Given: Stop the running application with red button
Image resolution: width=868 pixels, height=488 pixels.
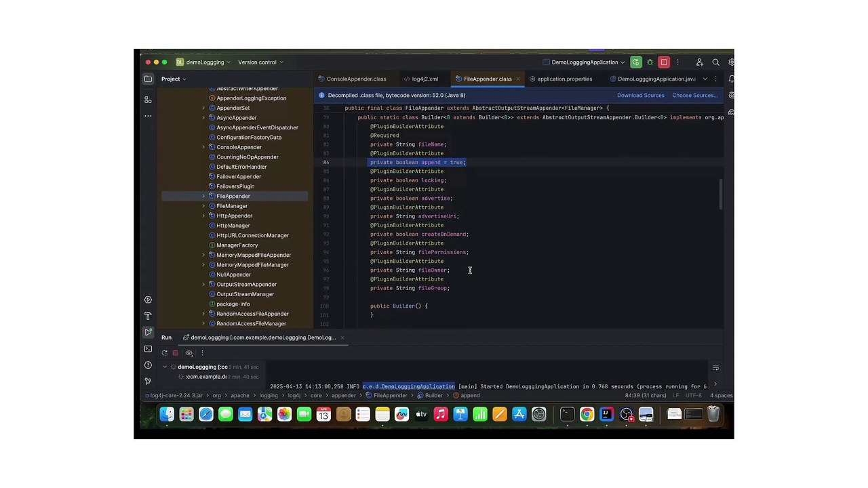Looking at the screenshot, I should click(664, 62).
